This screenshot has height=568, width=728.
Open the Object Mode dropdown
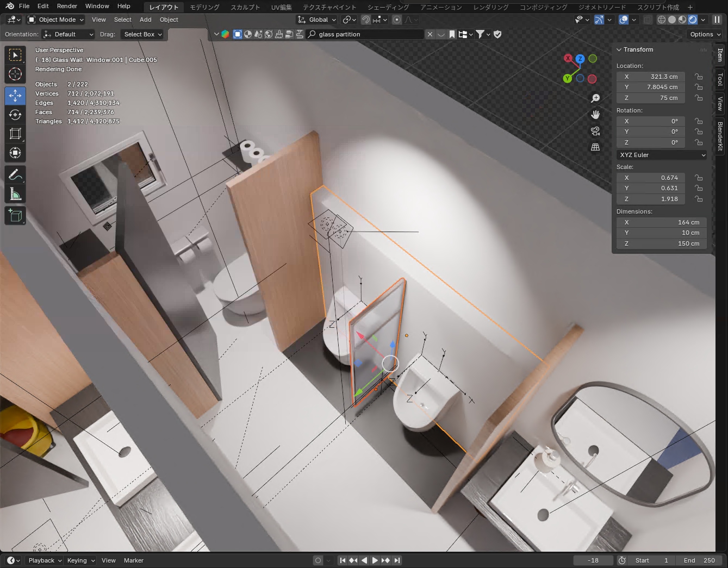pyautogui.click(x=56, y=20)
